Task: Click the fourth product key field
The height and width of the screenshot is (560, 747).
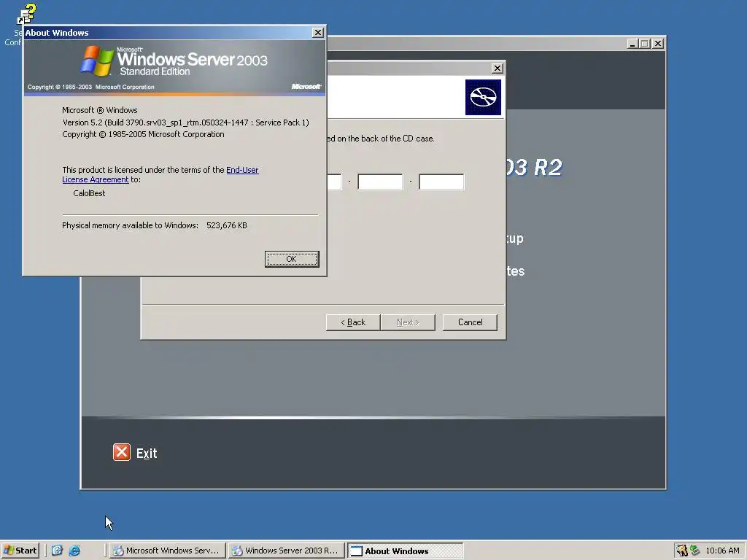Action: click(x=380, y=182)
